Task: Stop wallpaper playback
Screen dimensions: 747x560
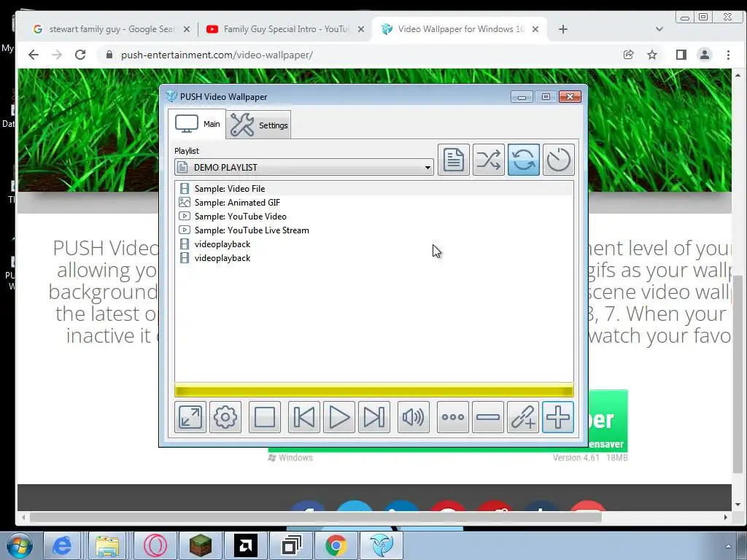Action: coord(264,417)
